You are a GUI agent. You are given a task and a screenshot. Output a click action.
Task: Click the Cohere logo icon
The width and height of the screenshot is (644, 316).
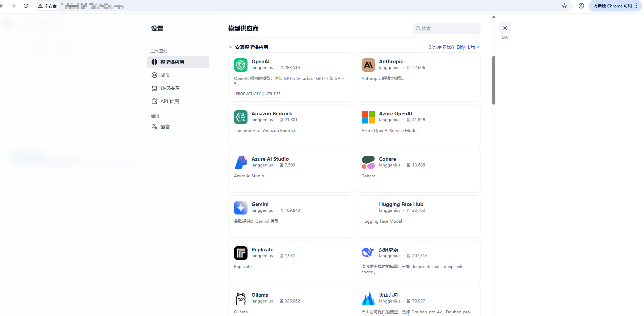pyautogui.click(x=368, y=162)
